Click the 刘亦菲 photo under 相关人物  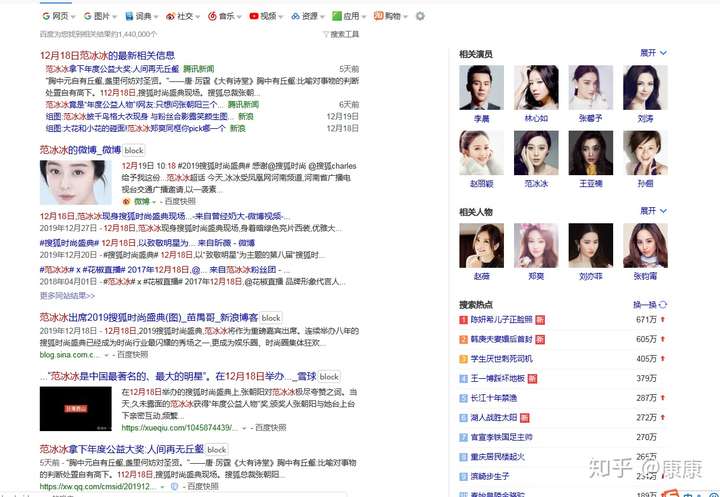[591, 246]
